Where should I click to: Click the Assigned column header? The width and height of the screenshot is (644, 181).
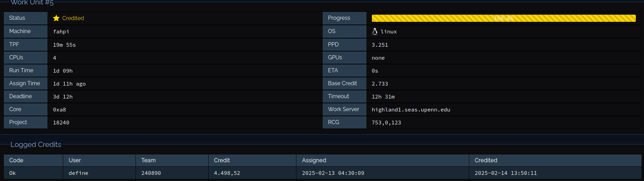point(383,160)
